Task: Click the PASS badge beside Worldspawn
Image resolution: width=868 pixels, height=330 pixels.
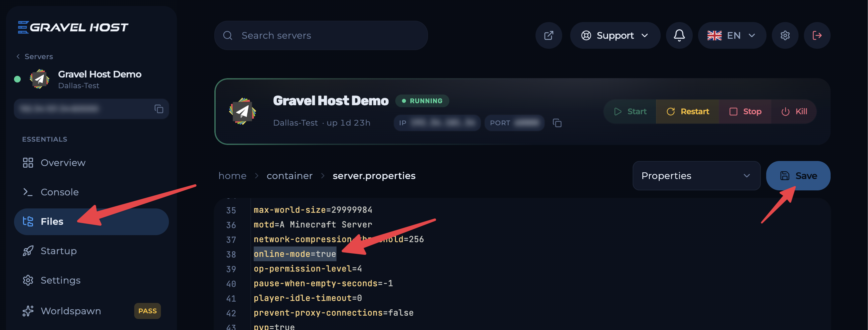Action: coord(147,311)
